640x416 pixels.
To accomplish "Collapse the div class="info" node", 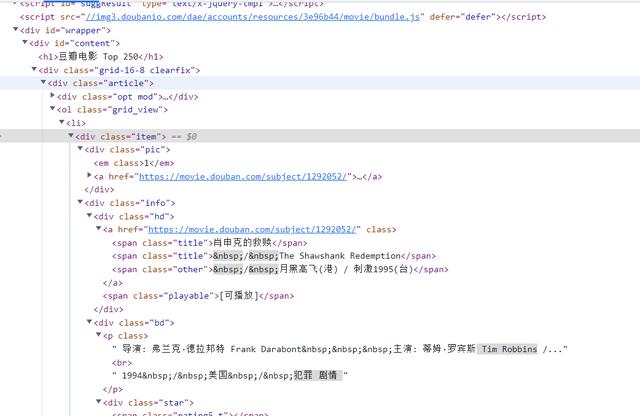I will pyautogui.click(x=80, y=202).
